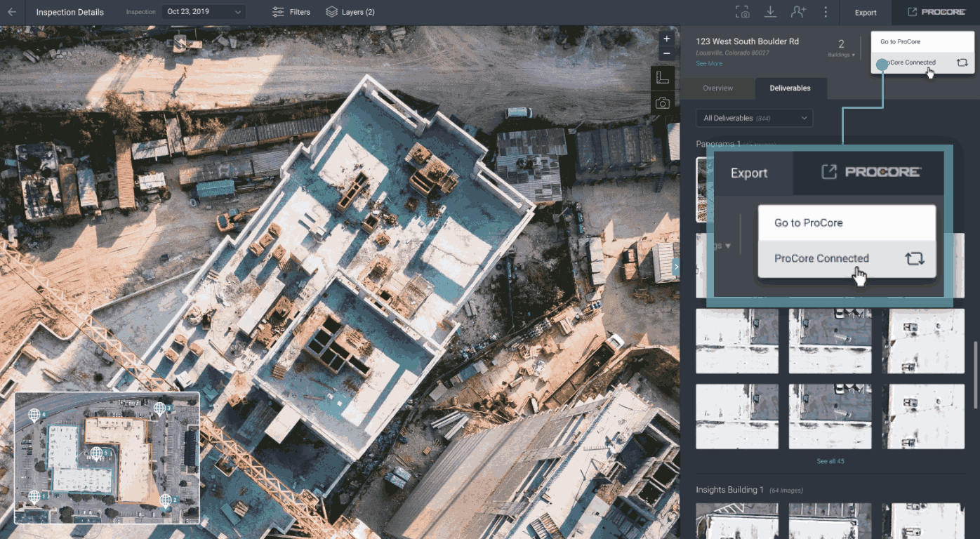This screenshot has width=980, height=539.
Task: Click the See all 45 link
Action: [830, 461]
